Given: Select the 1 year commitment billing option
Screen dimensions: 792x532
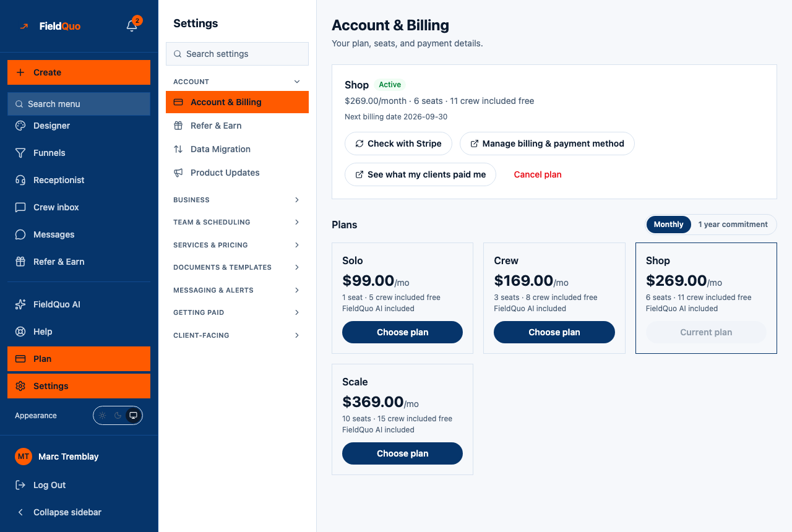Looking at the screenshot, I should coord(733,225).
